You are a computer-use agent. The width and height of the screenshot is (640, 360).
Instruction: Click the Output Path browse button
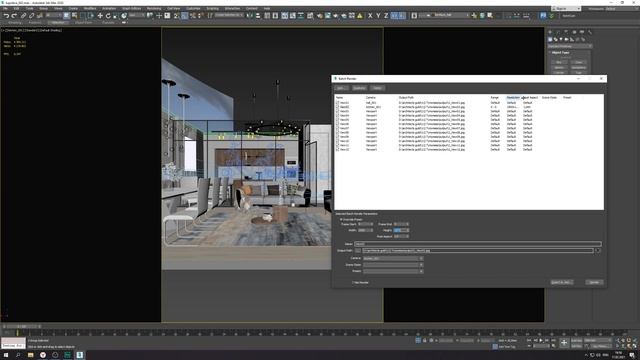pyautogui.click(x=358, y=251)
